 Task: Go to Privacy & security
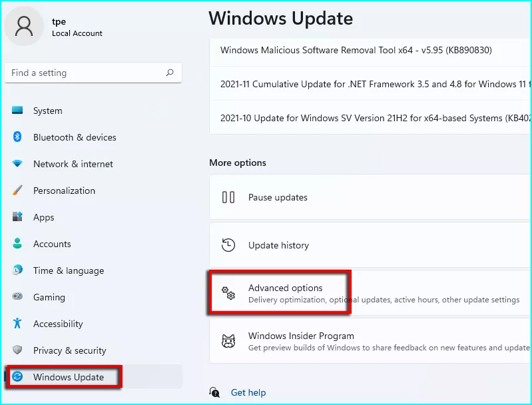pyautogui.click(x=93, y=350)
